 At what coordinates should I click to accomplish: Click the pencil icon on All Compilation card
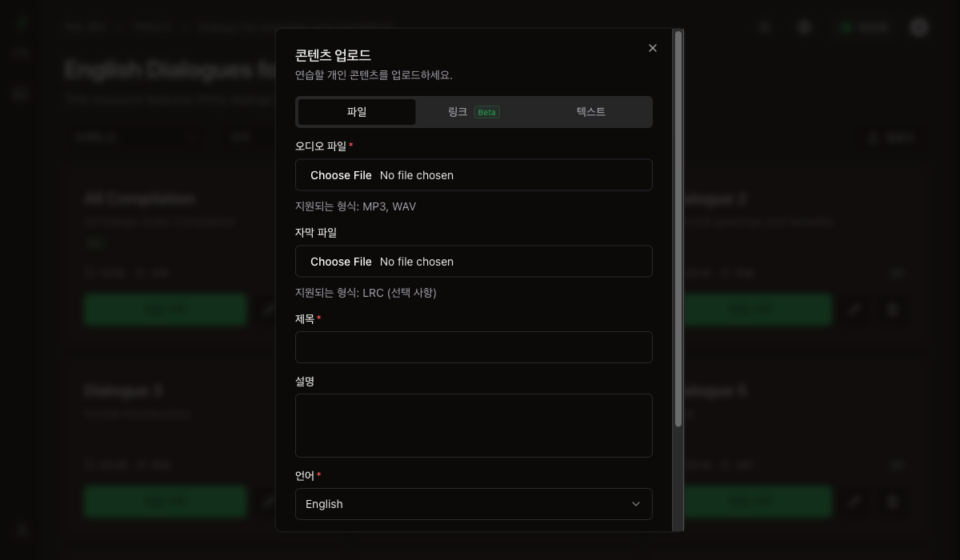point(268,310)
